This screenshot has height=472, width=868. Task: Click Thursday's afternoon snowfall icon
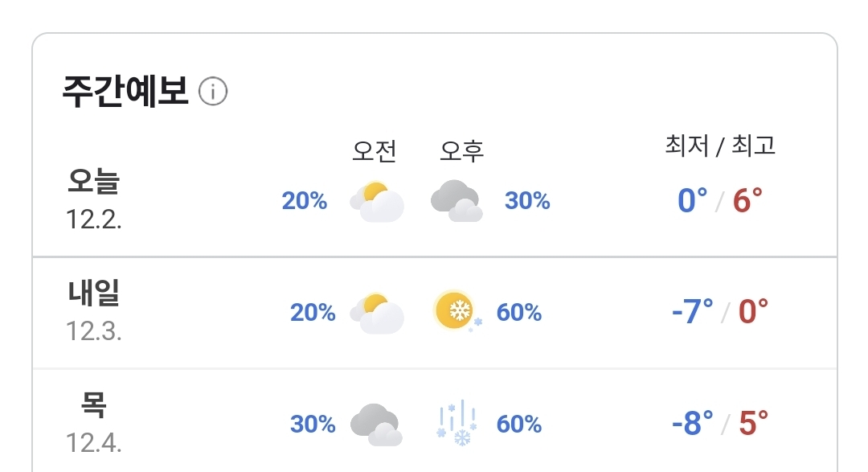point(457,424)
